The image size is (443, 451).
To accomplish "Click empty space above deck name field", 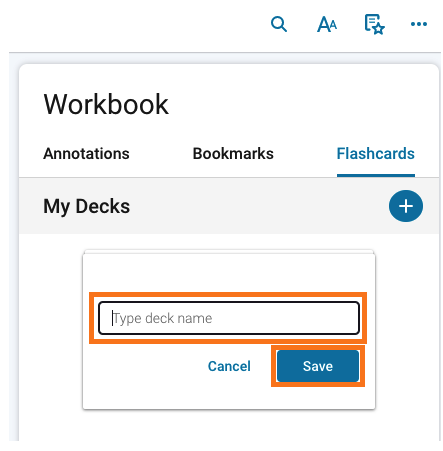I will [x=229, y=273].
